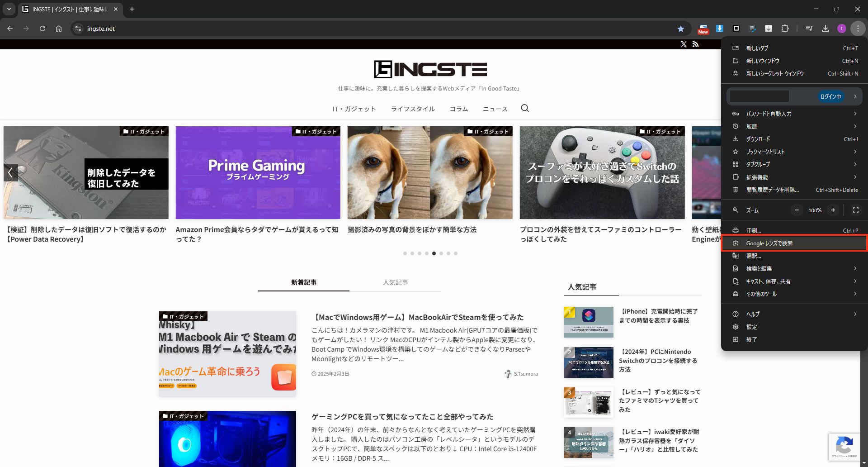This screenshot has height=467, width=868.
Task: Click the site search magnifying glass icon
Action: pyautogui.click(x=524, y=109)
